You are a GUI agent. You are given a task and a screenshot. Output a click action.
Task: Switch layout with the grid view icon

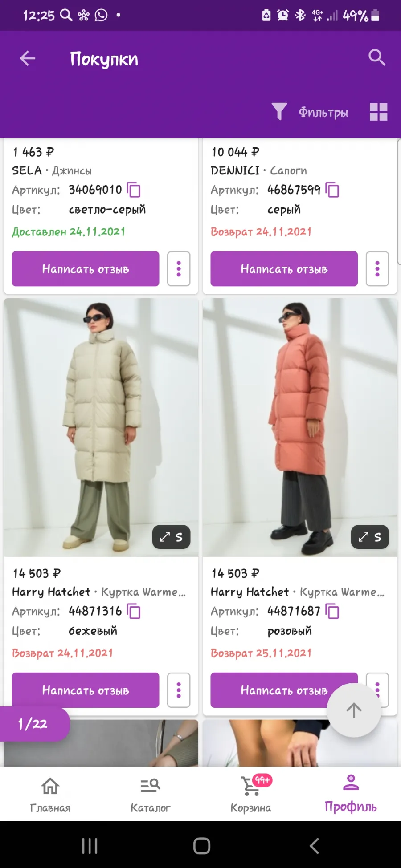point(379,112)
